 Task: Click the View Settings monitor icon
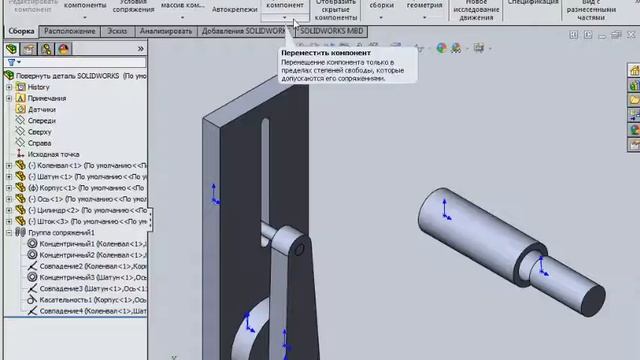click(x=479, y=48)
